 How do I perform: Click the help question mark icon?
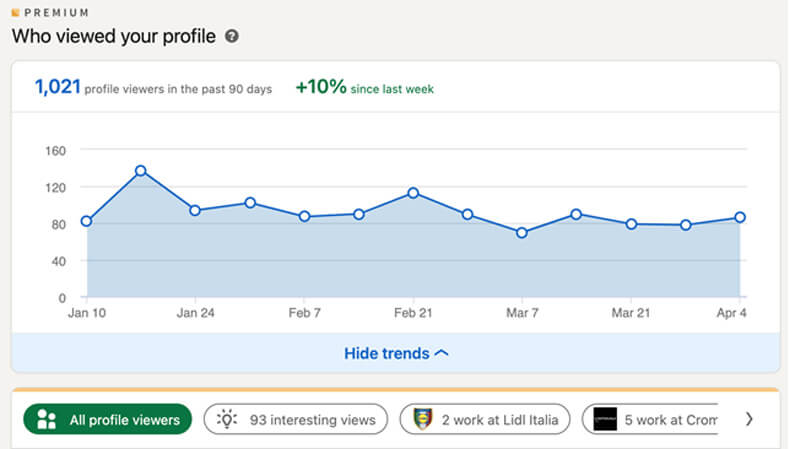point(232,37)
